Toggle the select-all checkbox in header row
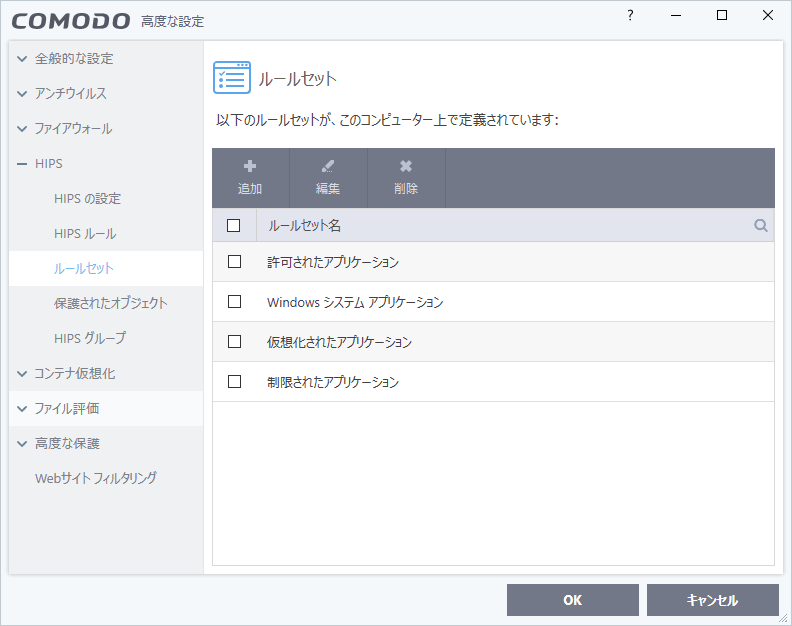This screenshot has width=792, height=626. point(234,226)
